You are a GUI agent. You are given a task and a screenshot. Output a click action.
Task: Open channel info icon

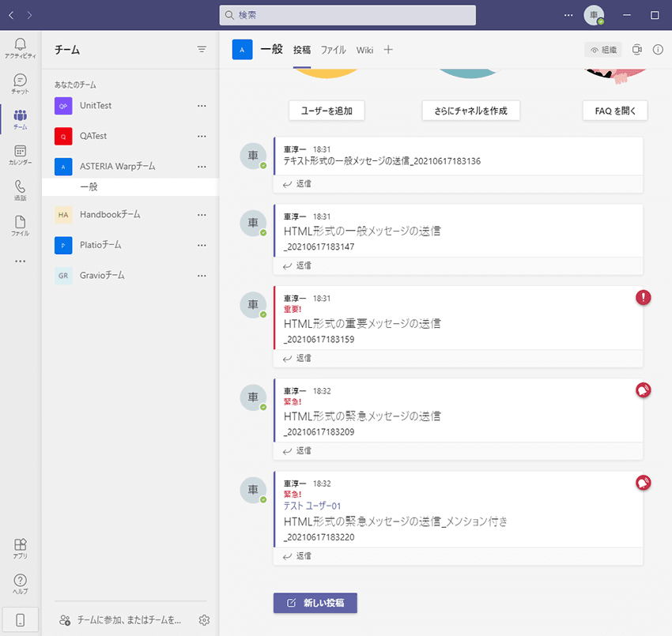coord(658,50)
